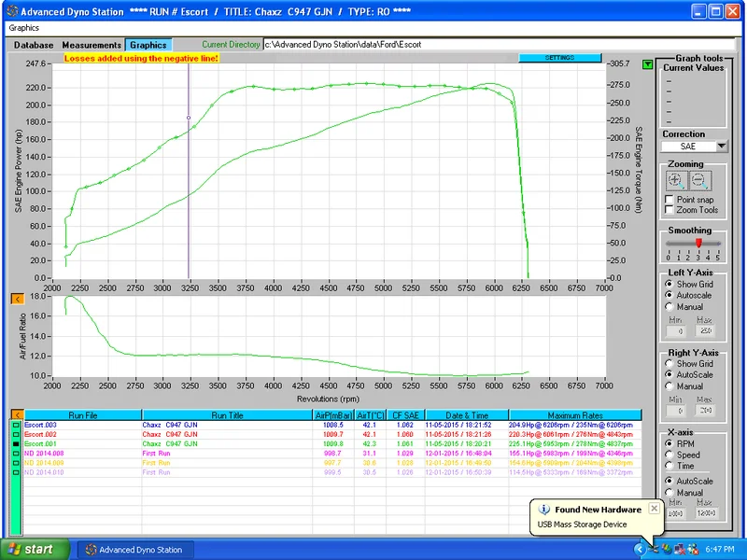Open the Graphics menu

24,28
